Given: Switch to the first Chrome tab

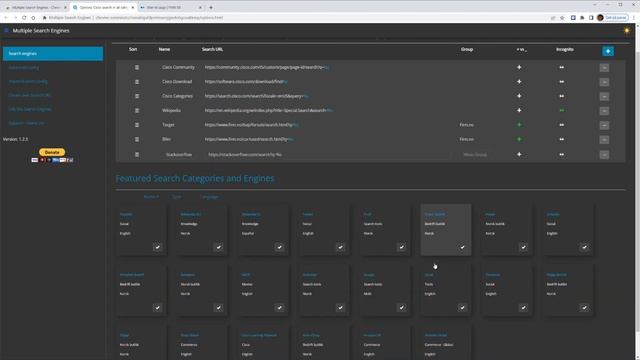Looking at the screenshot, I should pyautogui.click(x=36, y=7).
